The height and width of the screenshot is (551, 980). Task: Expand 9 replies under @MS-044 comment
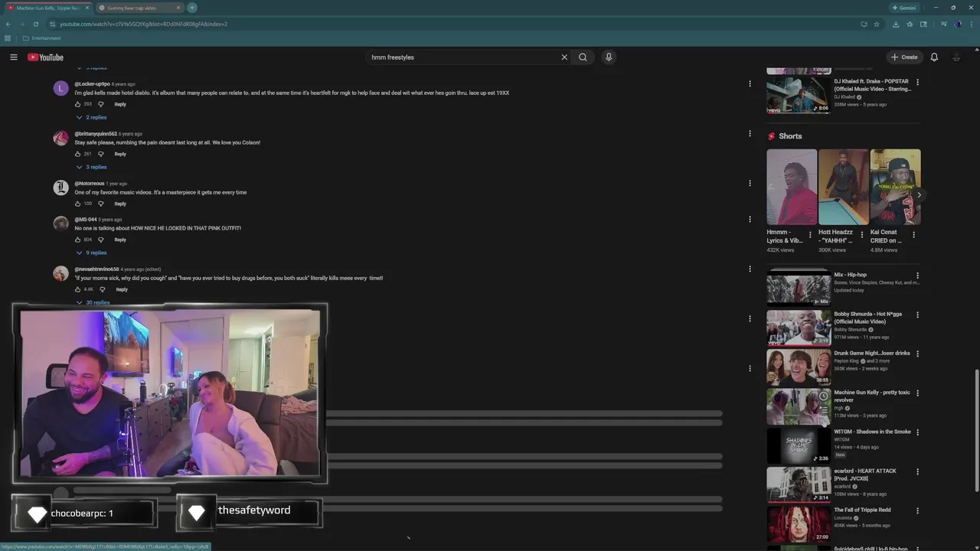(91, 253)
